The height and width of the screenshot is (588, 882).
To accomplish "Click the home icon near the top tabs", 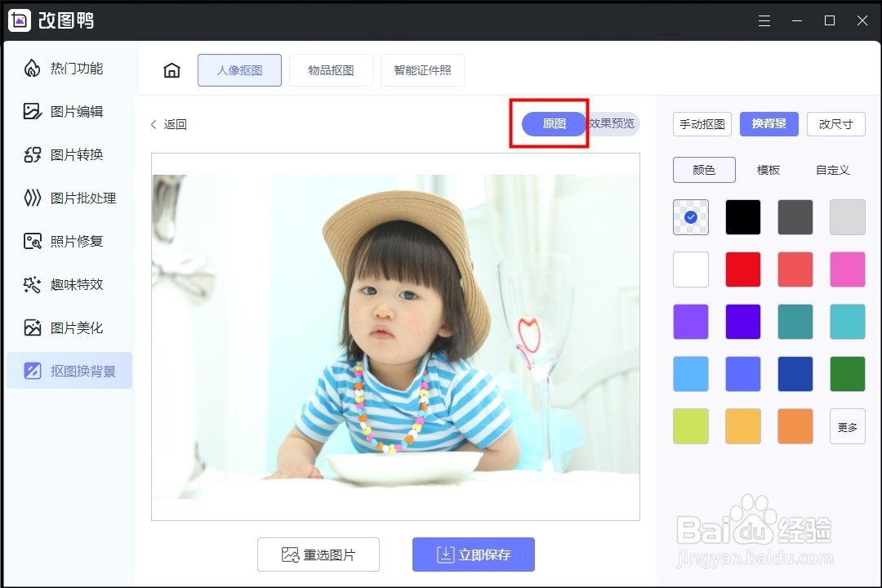I will coord(171,70).
